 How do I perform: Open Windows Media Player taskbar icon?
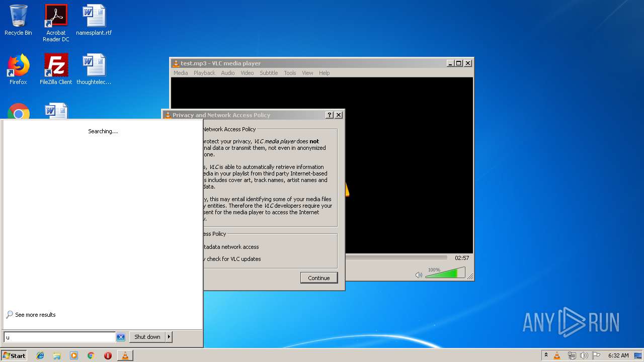[x=74, y=355]
